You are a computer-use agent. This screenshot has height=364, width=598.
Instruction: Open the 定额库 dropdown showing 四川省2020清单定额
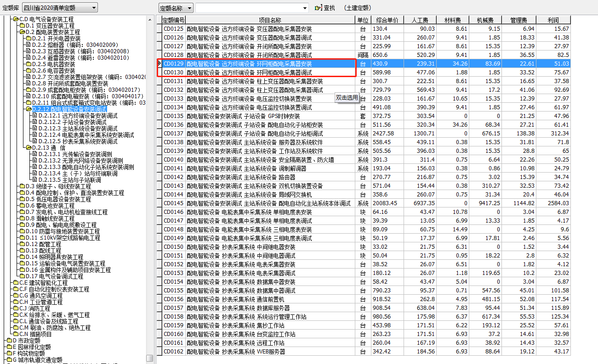click(60, 7)
